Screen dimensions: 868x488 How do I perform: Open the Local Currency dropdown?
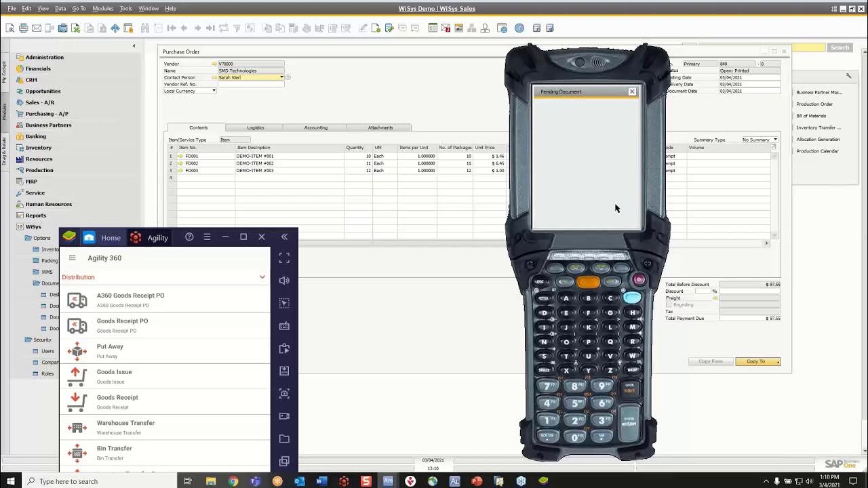coord(214,91)
